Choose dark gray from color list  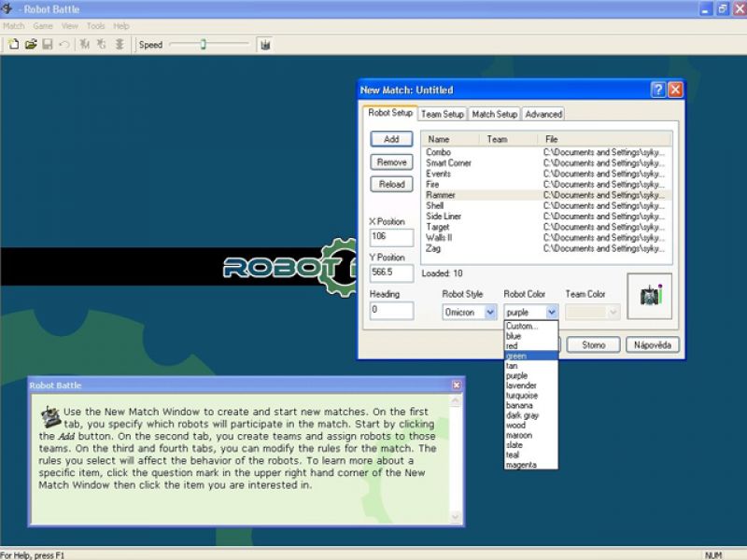[530, 415]
